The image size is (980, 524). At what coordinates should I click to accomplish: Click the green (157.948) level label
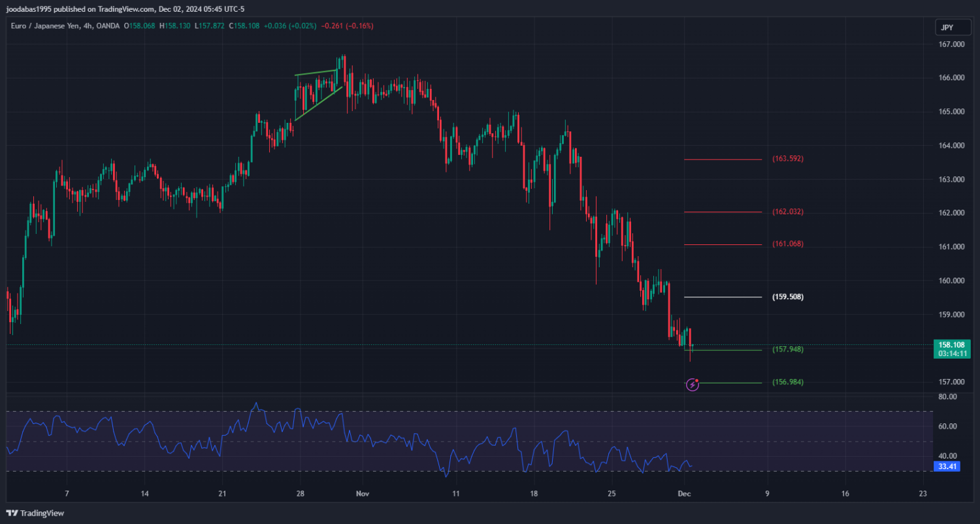click(x=788, y=350)
